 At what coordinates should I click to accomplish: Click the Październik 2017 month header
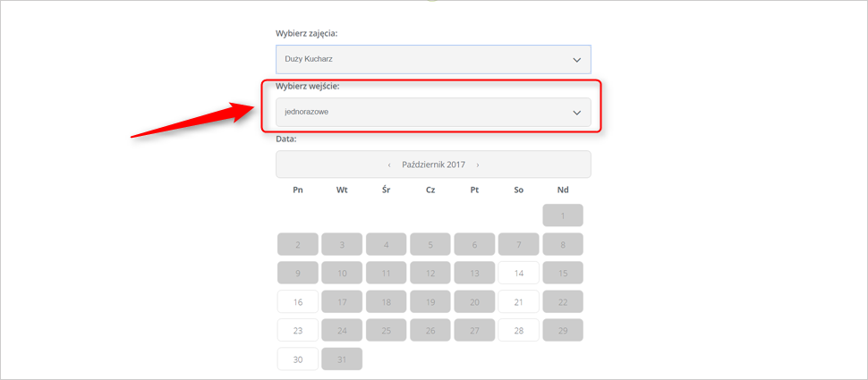433,165
